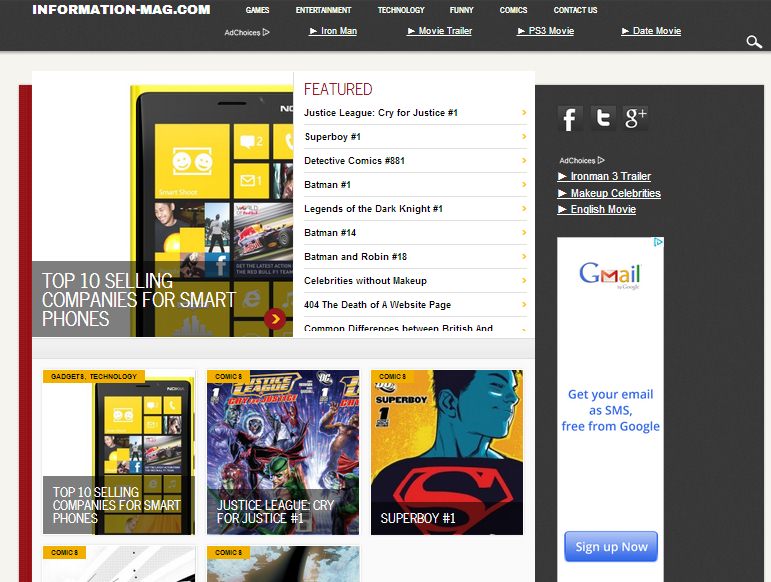The image size is (771, 582).
Task: Open featured Celebrities without Makeup
Action: [x=365, y=281]
